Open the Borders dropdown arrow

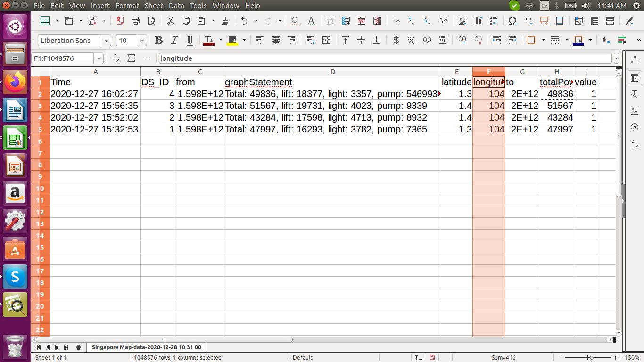pos(543,41)
